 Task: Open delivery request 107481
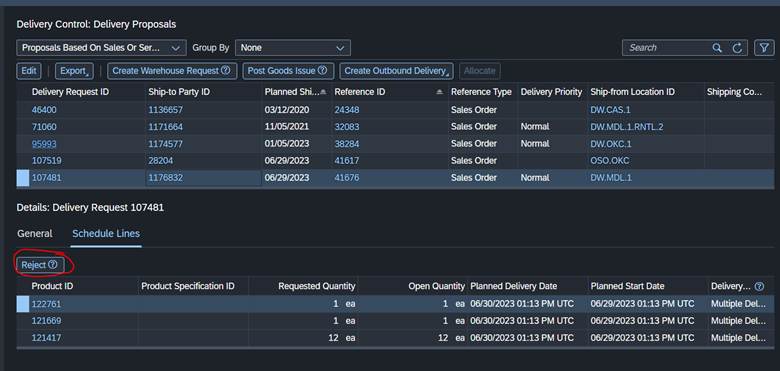47,178
